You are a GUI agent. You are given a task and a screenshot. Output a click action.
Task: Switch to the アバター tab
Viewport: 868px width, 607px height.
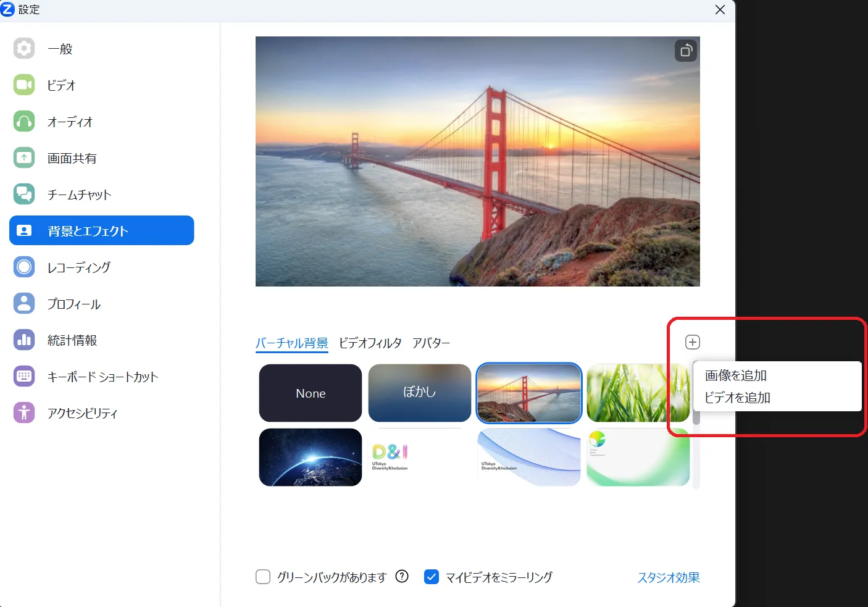[x=431, y=343]
